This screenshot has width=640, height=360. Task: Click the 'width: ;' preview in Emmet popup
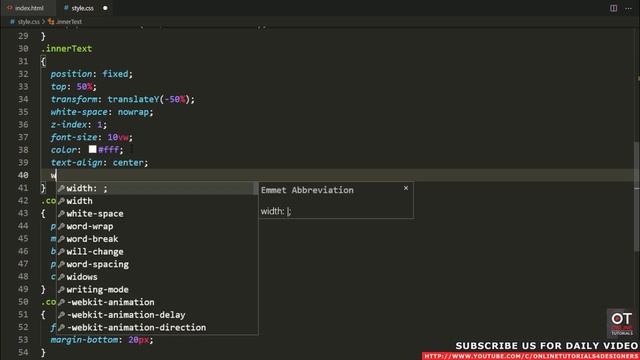pyautogui.click(x=276, y=211)
